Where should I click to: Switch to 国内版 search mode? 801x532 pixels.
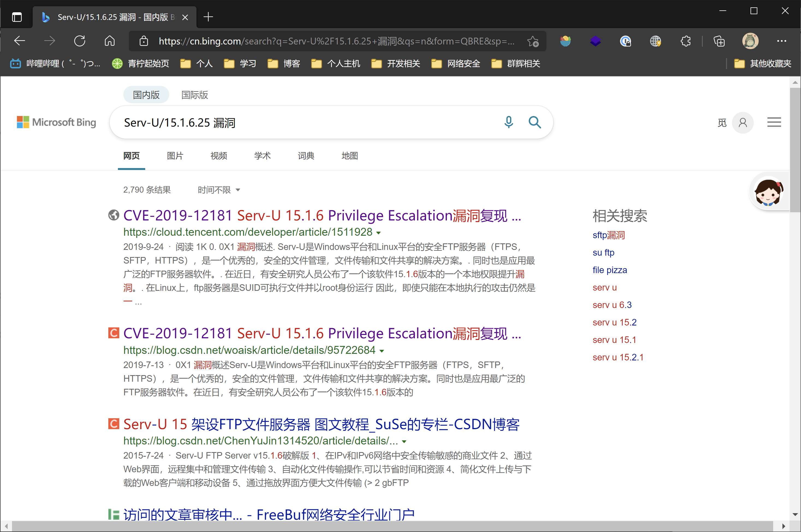point(146,95)
